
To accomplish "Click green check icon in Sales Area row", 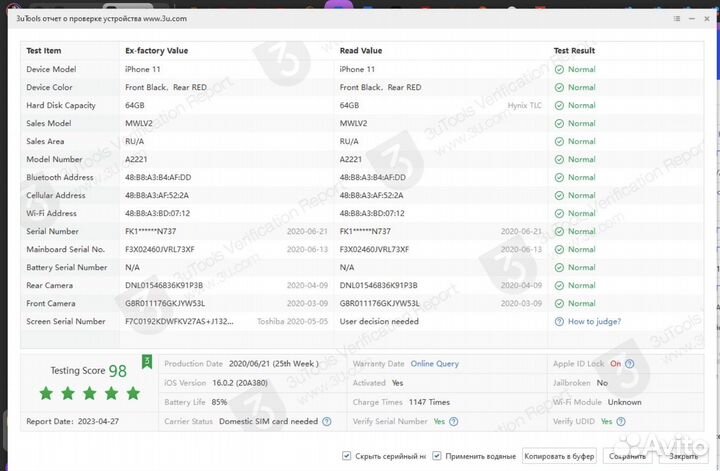I will click(559, 141).
